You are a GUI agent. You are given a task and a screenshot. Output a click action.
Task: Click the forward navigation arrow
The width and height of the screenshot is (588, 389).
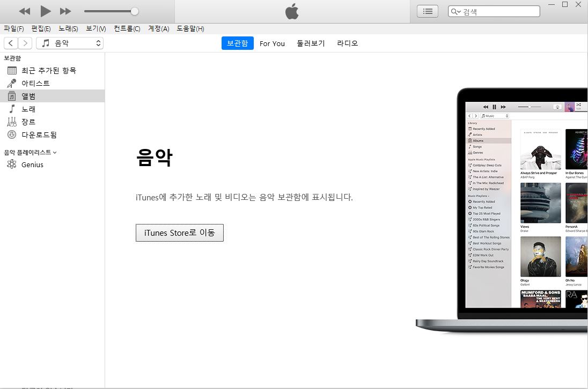25,43
